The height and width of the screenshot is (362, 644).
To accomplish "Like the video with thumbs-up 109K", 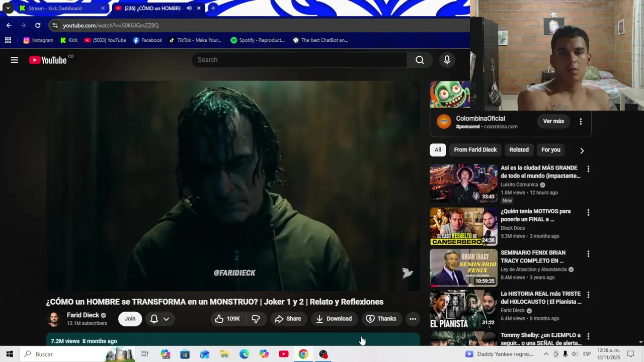I will [x=227, y=319].
